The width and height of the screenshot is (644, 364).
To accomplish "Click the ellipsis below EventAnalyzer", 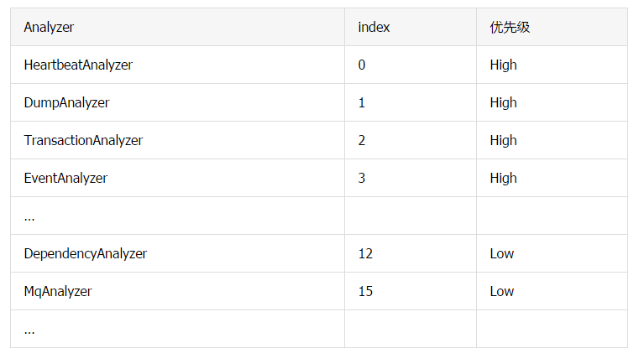I will 29,216.
